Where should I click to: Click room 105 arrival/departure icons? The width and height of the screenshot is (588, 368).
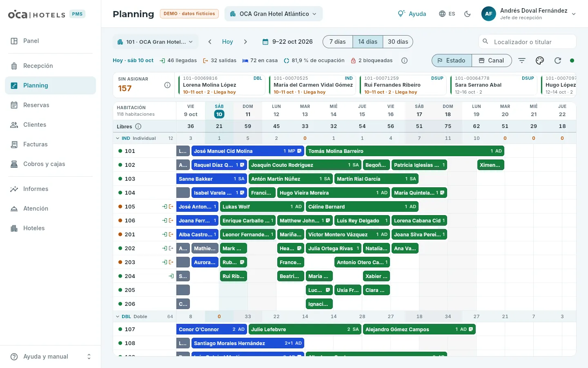pos(168,206)
